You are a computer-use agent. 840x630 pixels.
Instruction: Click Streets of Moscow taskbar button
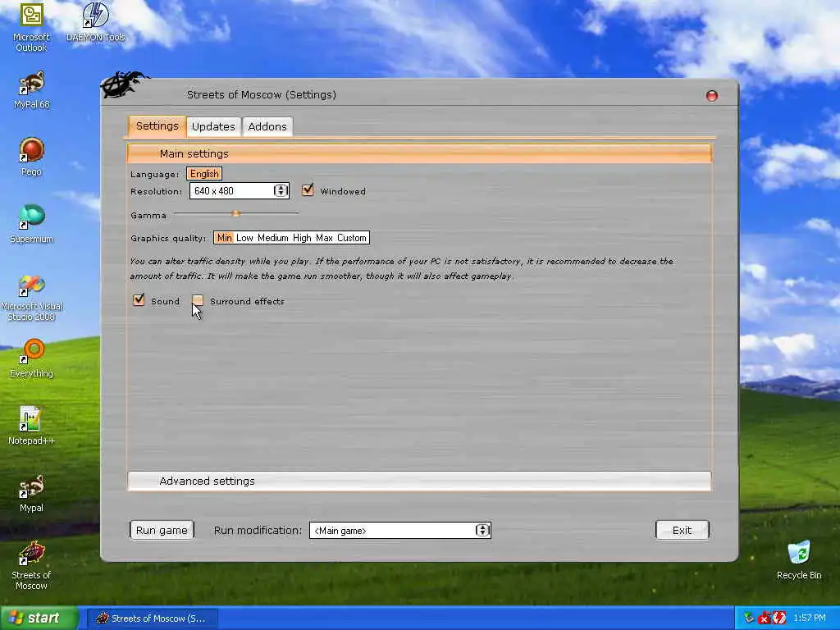tap(152, 619)
